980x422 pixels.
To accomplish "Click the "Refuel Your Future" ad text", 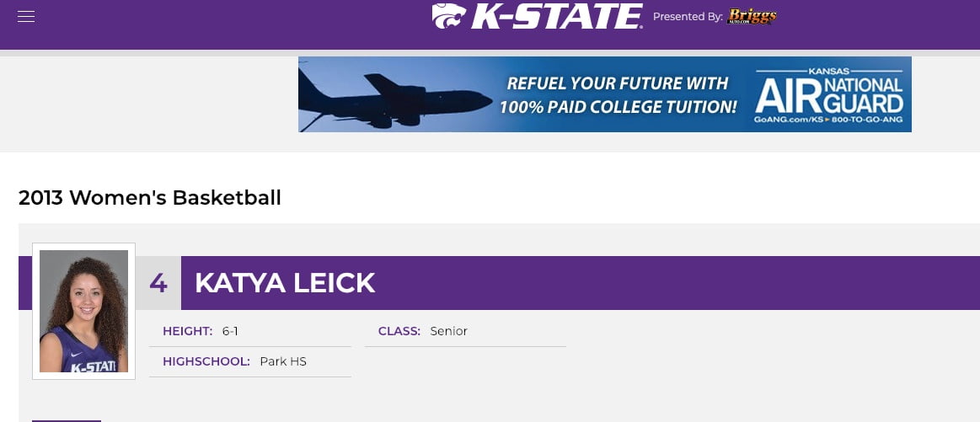I will [x=618, y=95].
